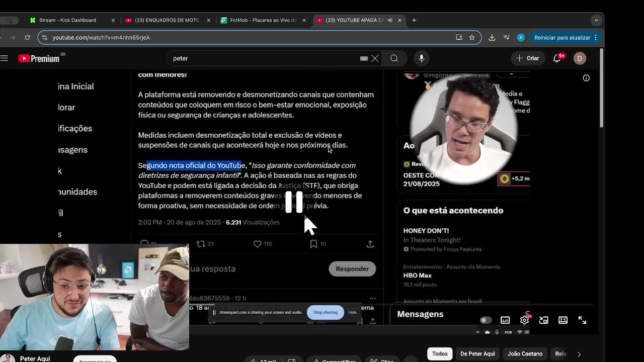Click the Criar button
644x362 pixels.
coord(527,58)
